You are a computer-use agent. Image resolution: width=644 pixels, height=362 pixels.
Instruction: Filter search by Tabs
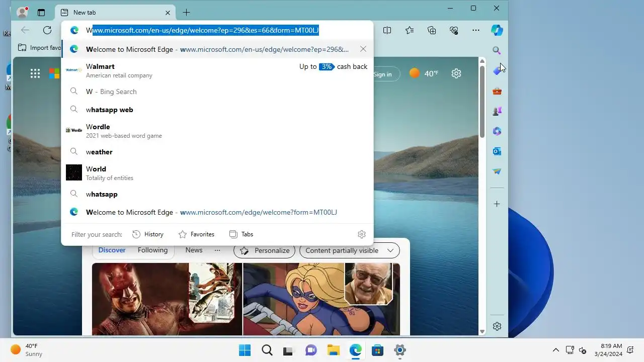click(x=241, y=234)
